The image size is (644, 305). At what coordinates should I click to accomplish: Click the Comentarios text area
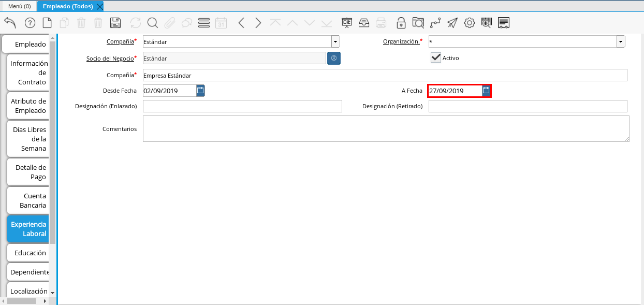[386, 128]
